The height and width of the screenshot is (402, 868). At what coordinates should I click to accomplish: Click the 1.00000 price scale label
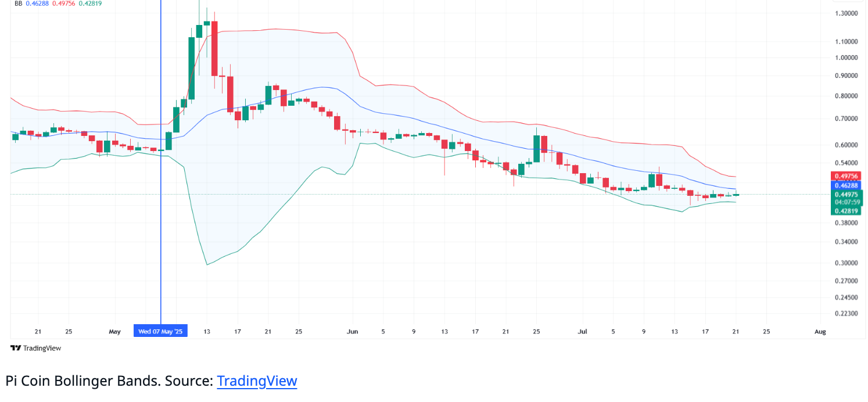pyautogui.click(x=846, y=58)
